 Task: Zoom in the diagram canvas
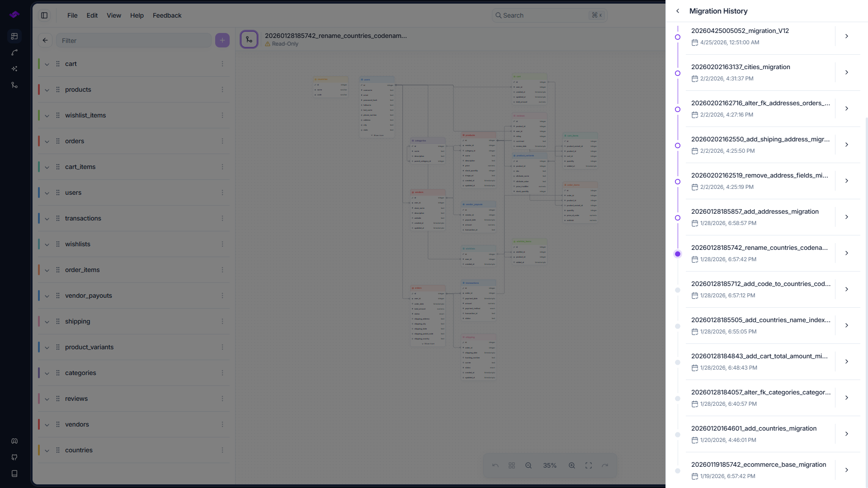click(572, 465)
